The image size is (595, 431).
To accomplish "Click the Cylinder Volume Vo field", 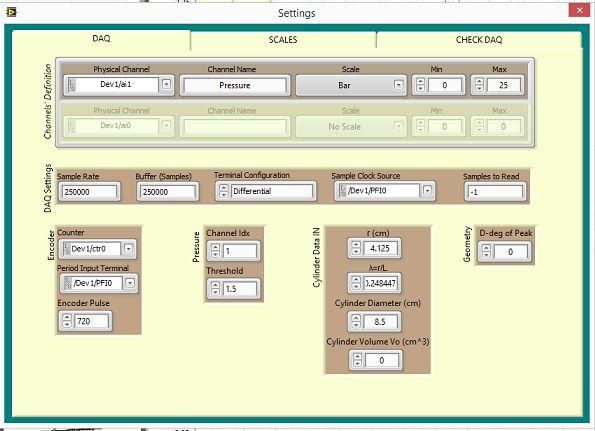I will coord(382,360).
